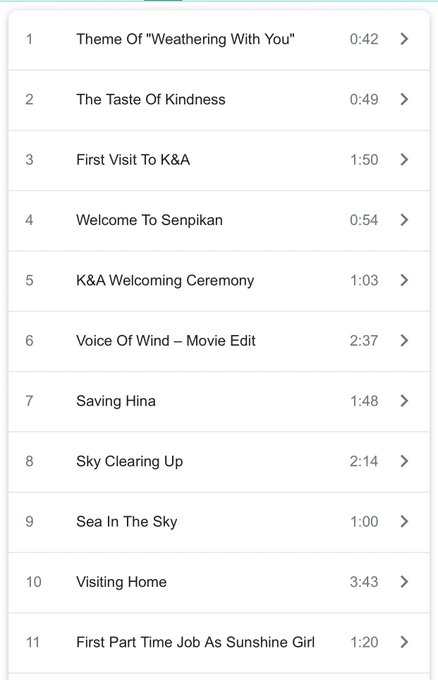The image size is (438, 680).
Task: Expand details arrow for Sea In The Sky
Action: click(x=404, y=521)
